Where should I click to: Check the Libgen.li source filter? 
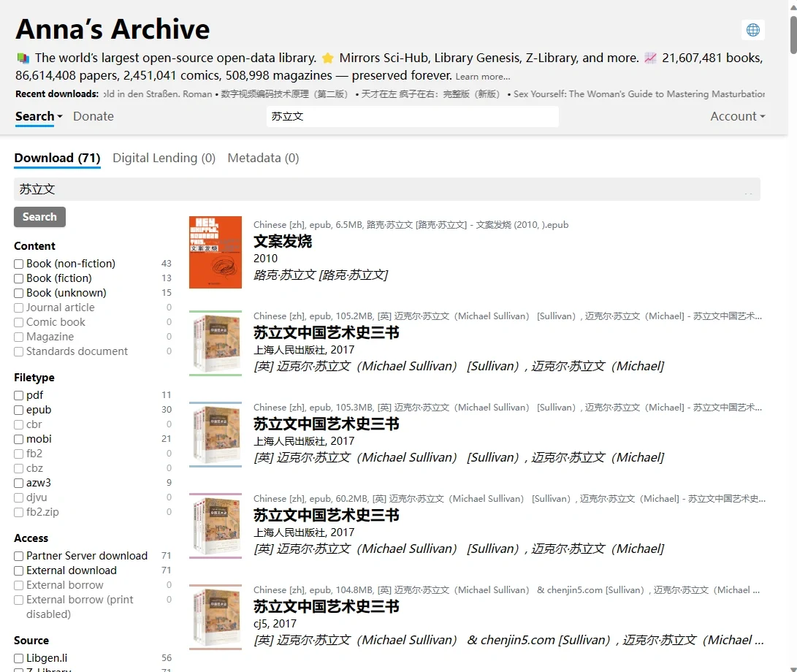[x=19, y=659]
